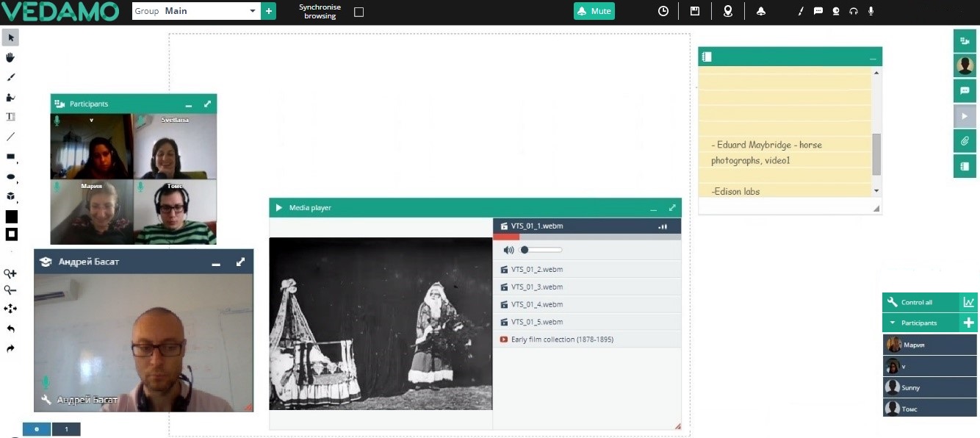The height and width of the screenshot is (438, 980).
Task: Click the Santa Claus video frame
Action: coord(381,323)
